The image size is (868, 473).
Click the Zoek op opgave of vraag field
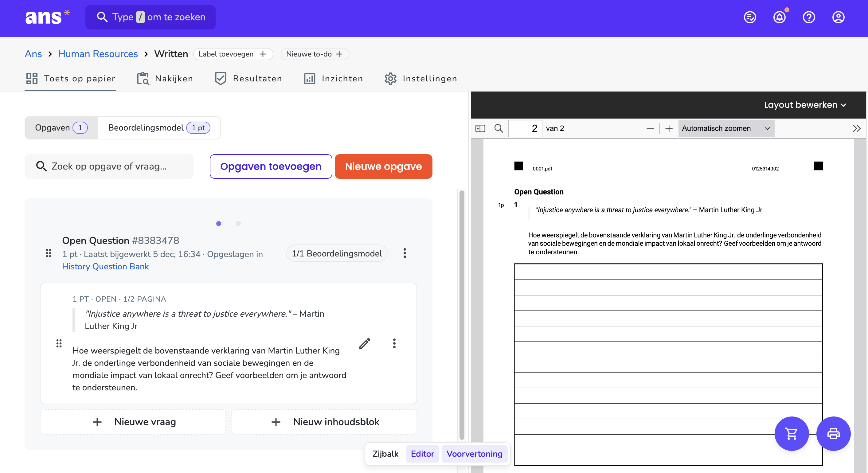109,166
